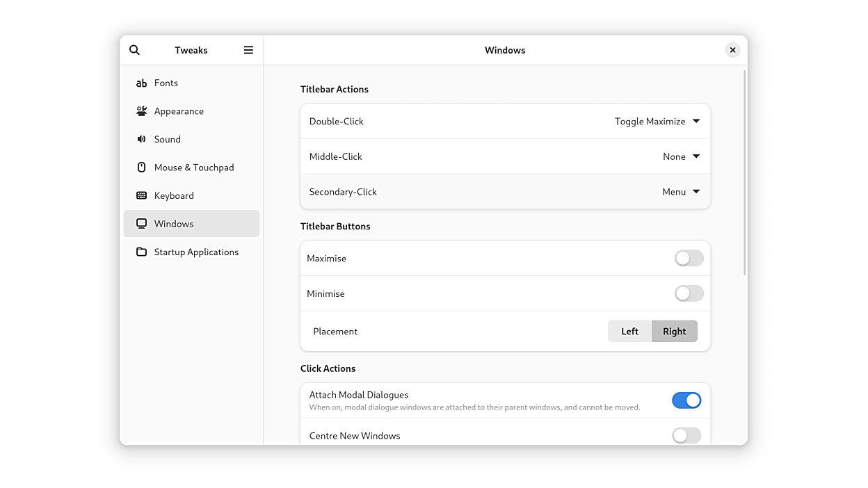Click the Fonts icon in the sidebar
This screenshot has height=488, width=868.
click(141, 83)
